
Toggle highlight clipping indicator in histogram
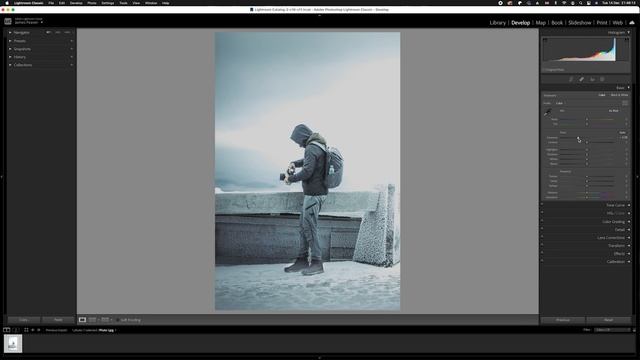627,40
